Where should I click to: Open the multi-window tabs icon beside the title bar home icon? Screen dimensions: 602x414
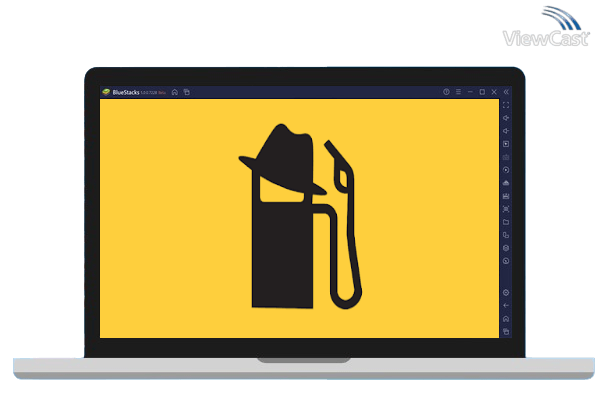tap(187, 92)
